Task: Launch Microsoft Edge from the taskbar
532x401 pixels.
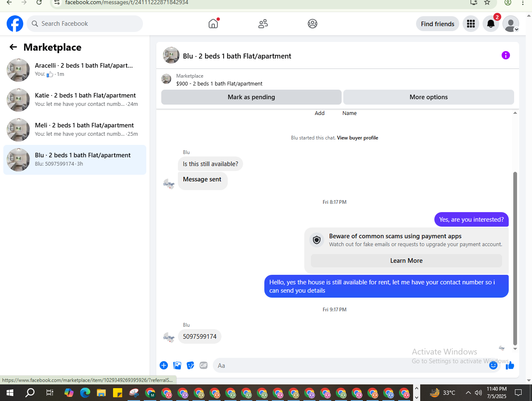Action: click(x=85, y=393)
